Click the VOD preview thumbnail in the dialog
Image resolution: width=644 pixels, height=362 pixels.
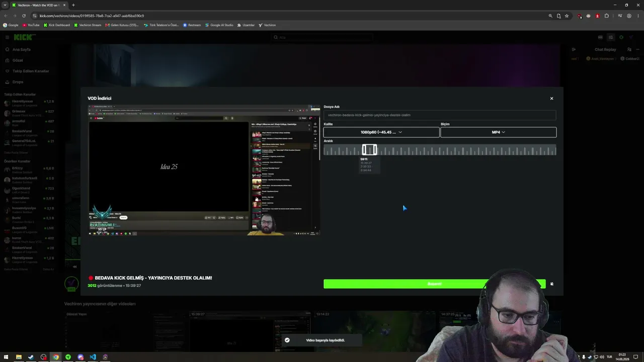[204, 170]
